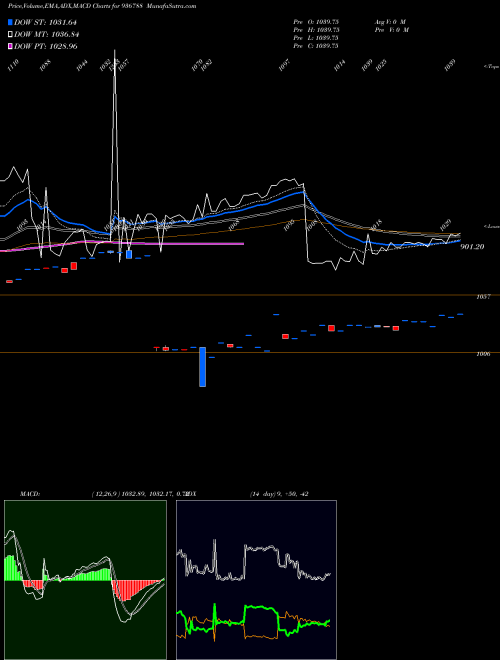Select the 'DOW MT: 1036.84' legend text
500x660 pixels.
tap(46, 34)
